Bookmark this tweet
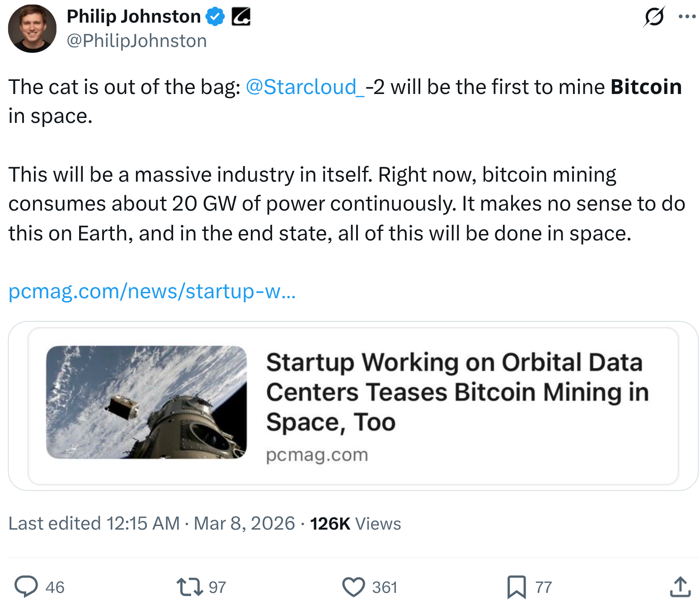 pos(517,587)
